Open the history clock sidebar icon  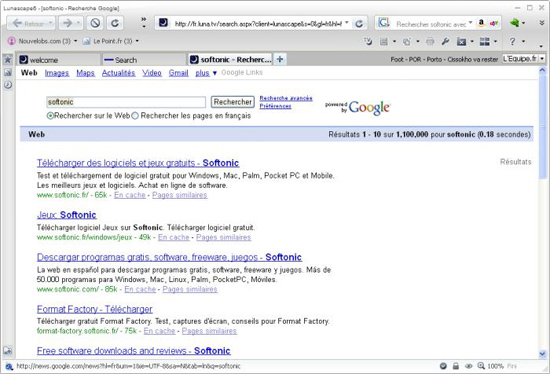[x=7, y=85]
